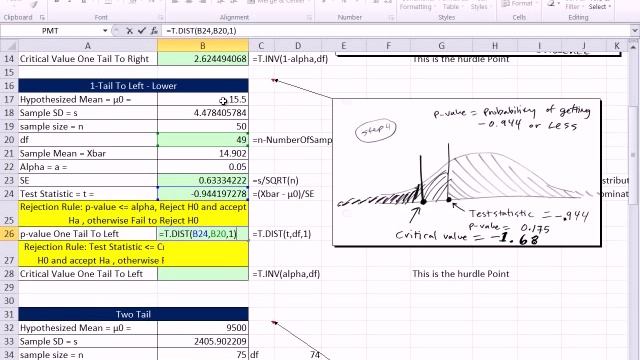Select Sample SD value 4.478405784
This screenshot has height=360, width=640.
203,113
